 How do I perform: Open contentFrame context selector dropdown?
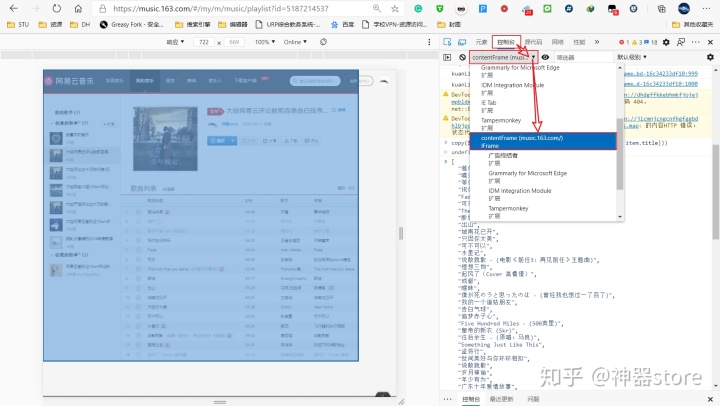click(503, 57)
